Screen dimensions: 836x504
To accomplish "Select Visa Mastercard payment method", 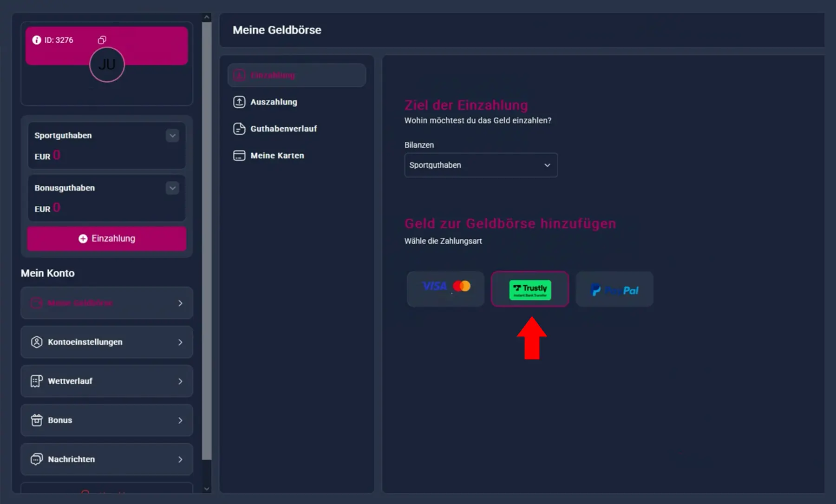I will pyautogui.click(x=445, y=289).
